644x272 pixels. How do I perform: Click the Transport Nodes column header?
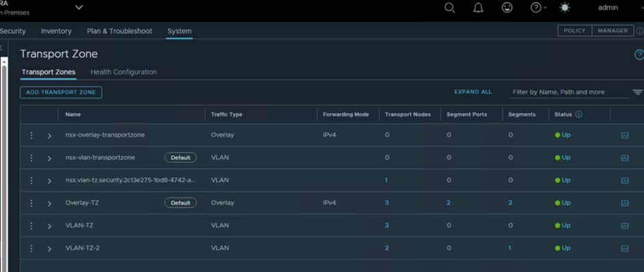click(x=408, y=114)
